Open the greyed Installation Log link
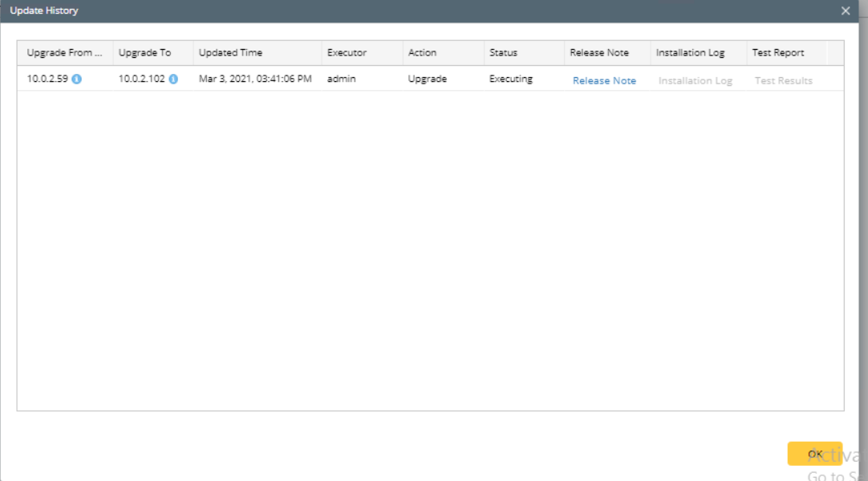Screen dimensions: 868x481 (696, 81)
